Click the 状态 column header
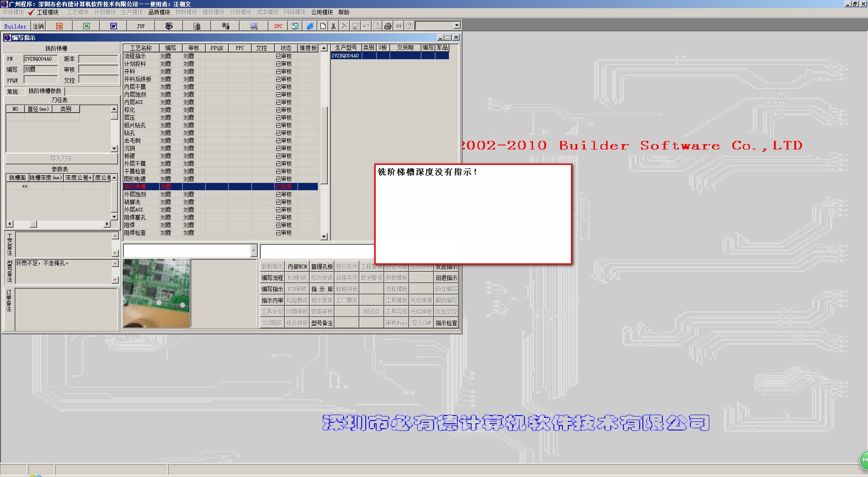 click(x=286, y=48)
